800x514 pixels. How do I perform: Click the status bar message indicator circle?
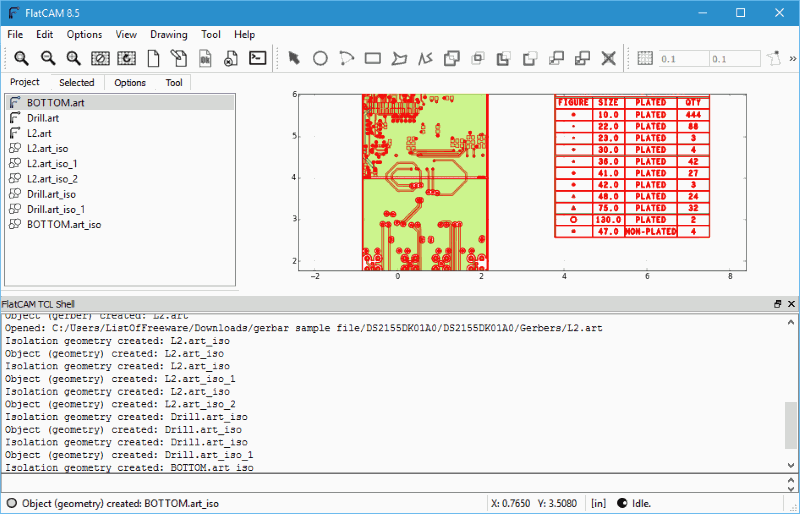12,504
